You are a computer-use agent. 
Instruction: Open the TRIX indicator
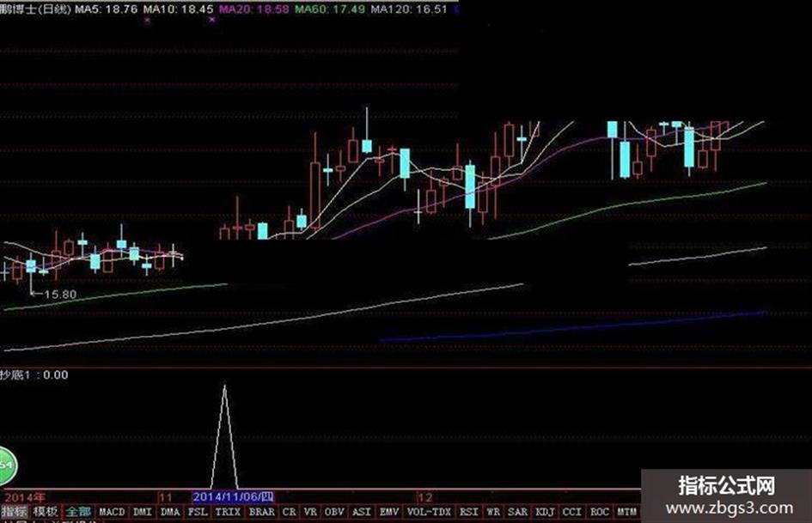coord(228,512)
